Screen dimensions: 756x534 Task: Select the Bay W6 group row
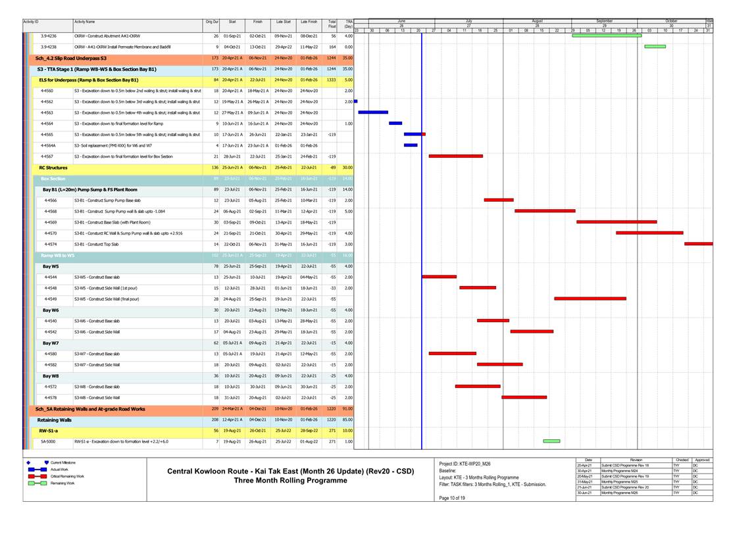tap(51, 310)
